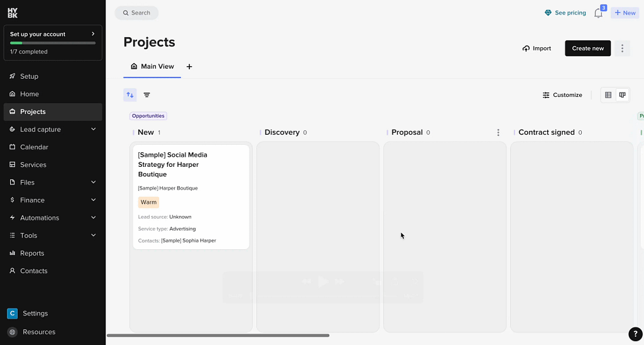Viewport: 644px width, 345px height.
Task: Open the filter icon
Action: (x=147, y=95)
